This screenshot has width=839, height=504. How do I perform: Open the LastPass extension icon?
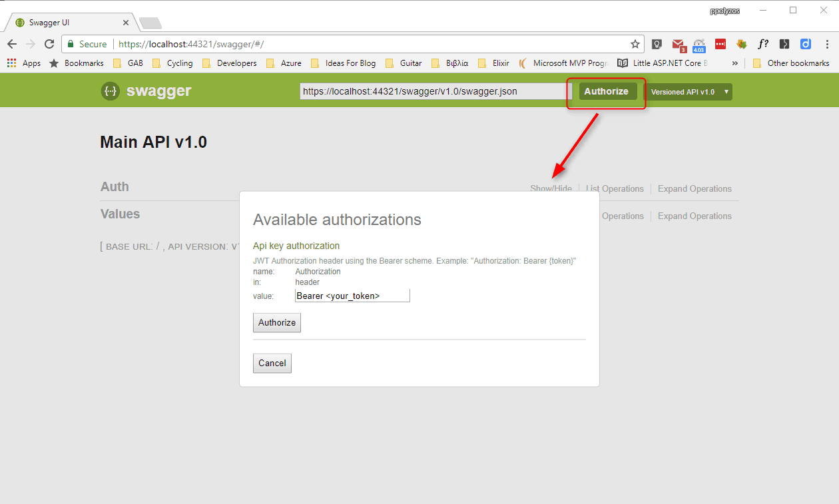(720, 43)
